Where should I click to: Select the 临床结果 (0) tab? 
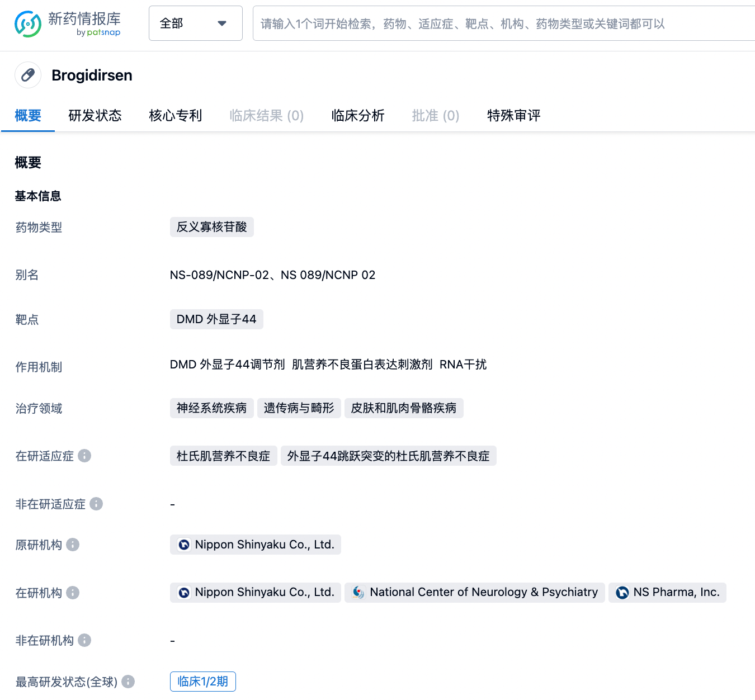(267, 116)
